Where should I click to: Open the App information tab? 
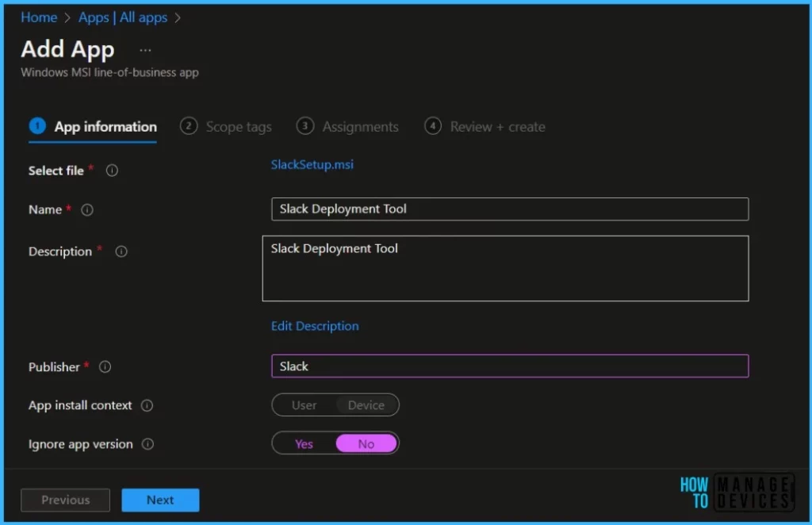(x=93, y=127)
